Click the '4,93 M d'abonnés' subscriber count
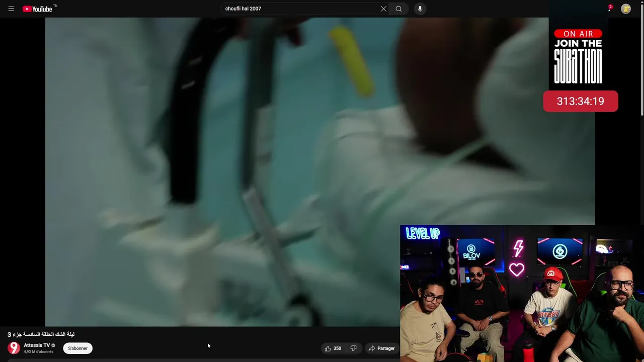 [39, 352]
